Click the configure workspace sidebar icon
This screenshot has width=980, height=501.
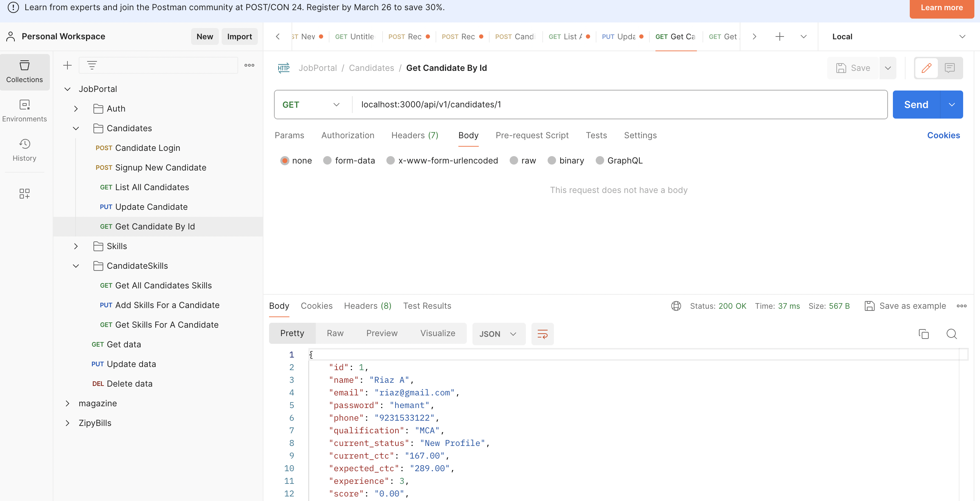pos(24,193)
